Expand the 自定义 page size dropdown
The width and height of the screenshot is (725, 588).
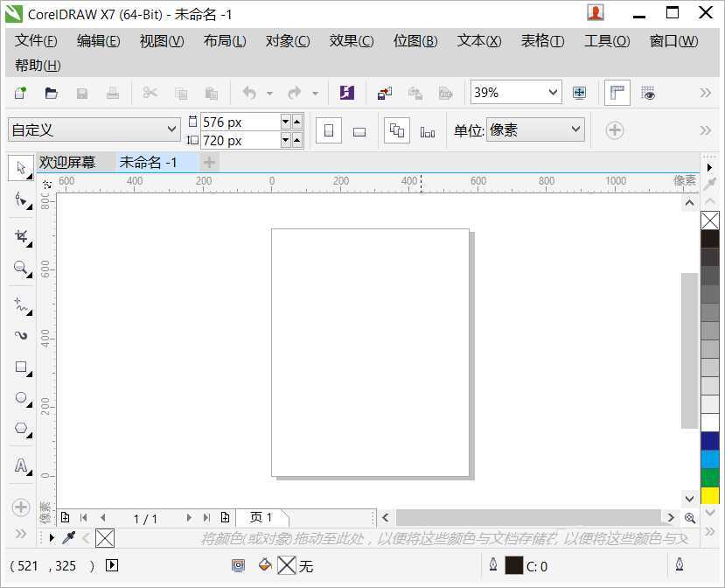(x=171, y=130)
